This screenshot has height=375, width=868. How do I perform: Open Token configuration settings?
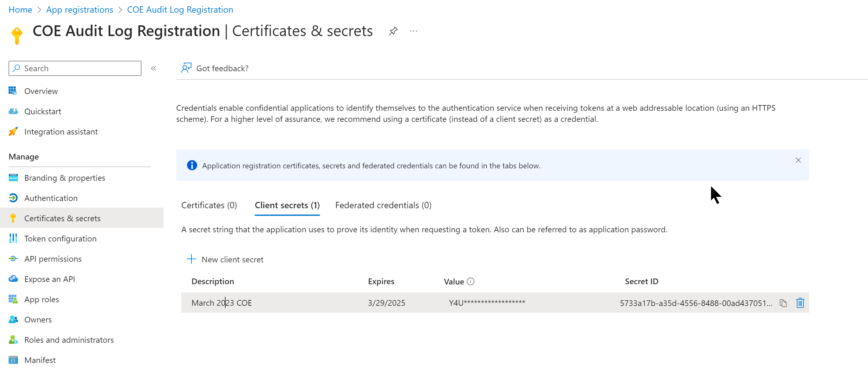tap(60, 238)
